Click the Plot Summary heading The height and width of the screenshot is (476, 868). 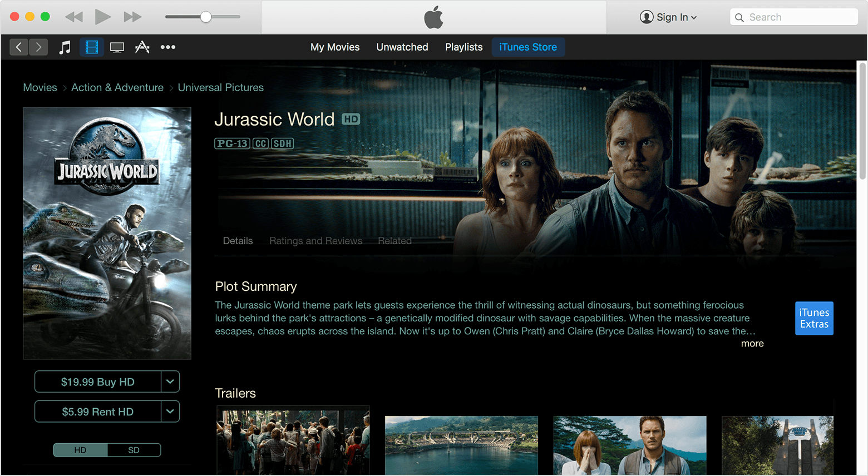click(x=256, y=286)
